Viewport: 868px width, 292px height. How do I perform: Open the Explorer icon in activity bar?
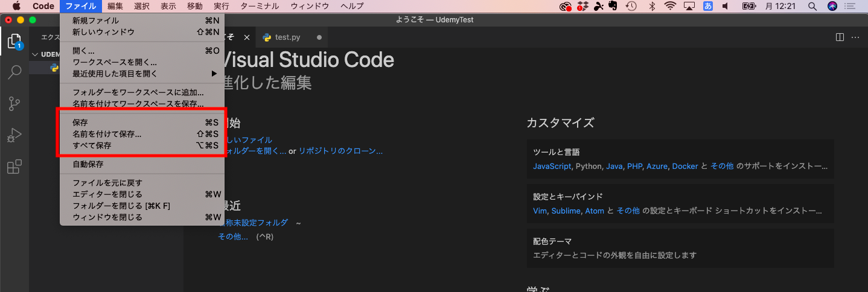14,42
